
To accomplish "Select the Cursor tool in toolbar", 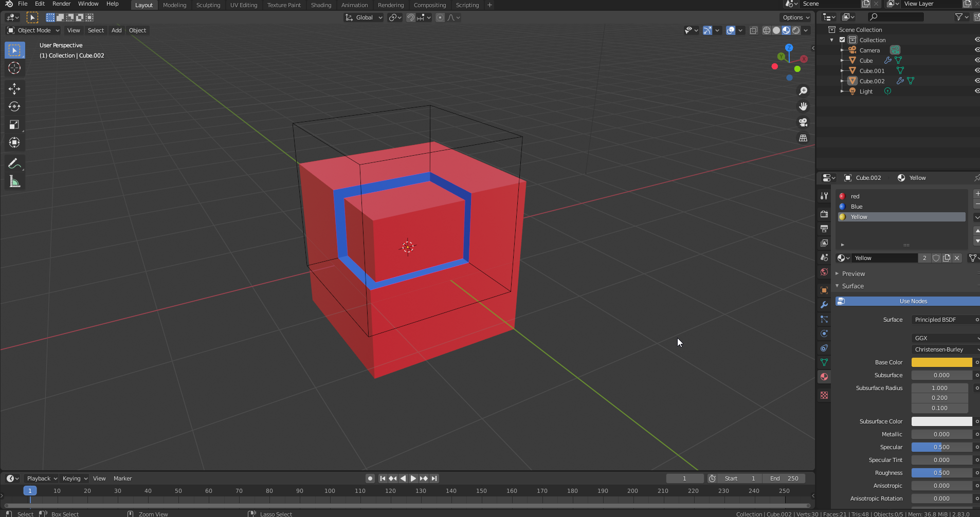I will coord(14,68).
